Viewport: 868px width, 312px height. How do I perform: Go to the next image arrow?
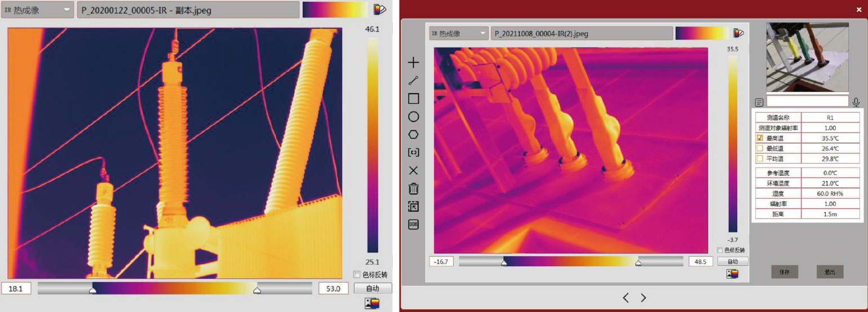tap(643, 297)
